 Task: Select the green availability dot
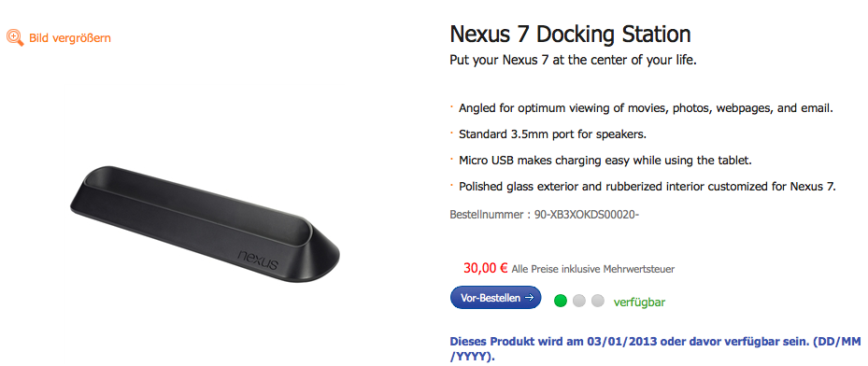tap(561, 302)
